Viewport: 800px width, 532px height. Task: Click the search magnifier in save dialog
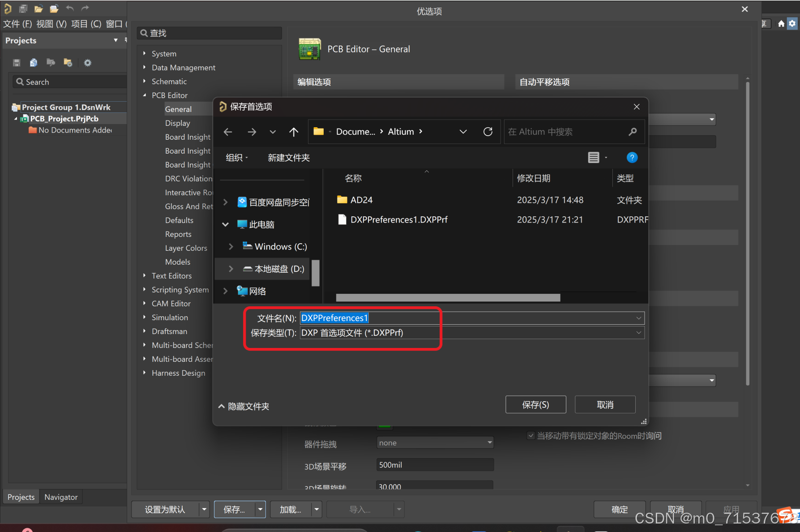tap(633, 132)
